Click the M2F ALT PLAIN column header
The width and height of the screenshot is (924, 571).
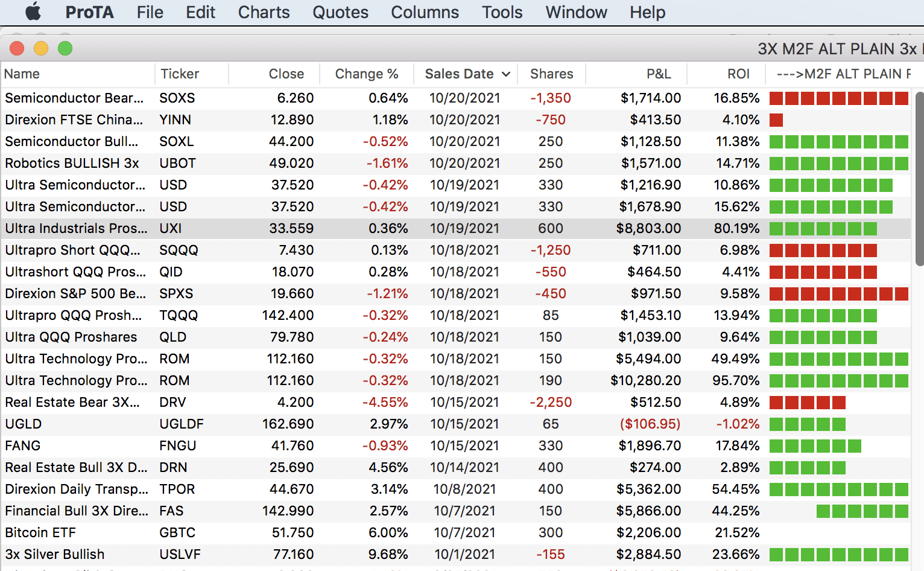[x=843, y=74]
